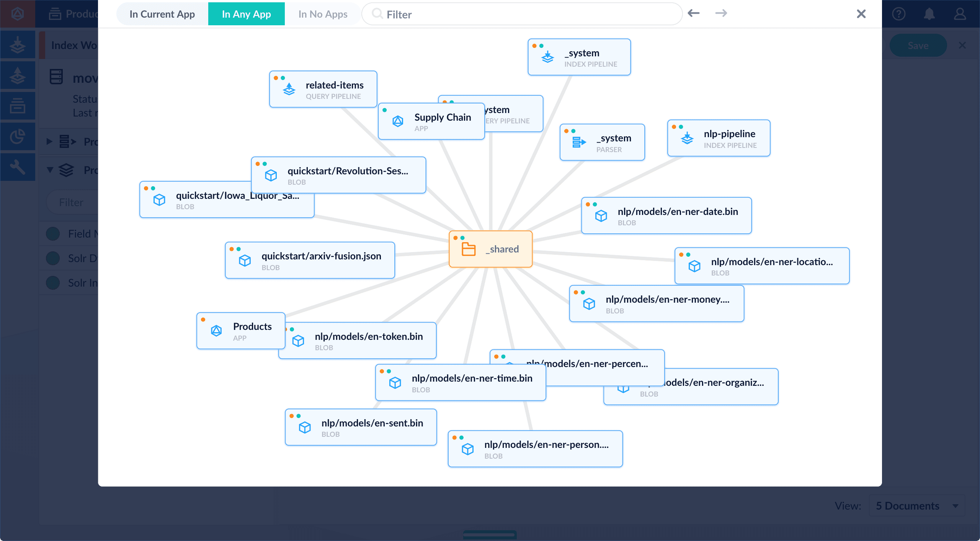This screenshot has width=980, height=541.
Task: Close the object explorer dialog
Action: click(x=861, y=14)
